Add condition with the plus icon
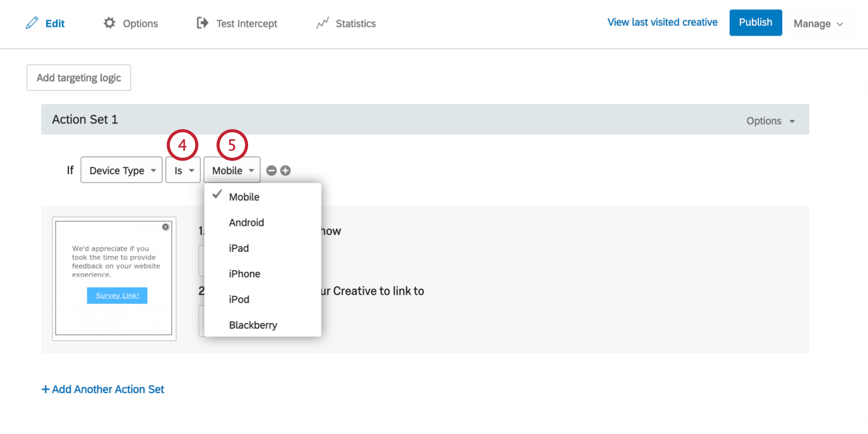The height and width of the screenshot is (434, 868). (x=285, y=171)
